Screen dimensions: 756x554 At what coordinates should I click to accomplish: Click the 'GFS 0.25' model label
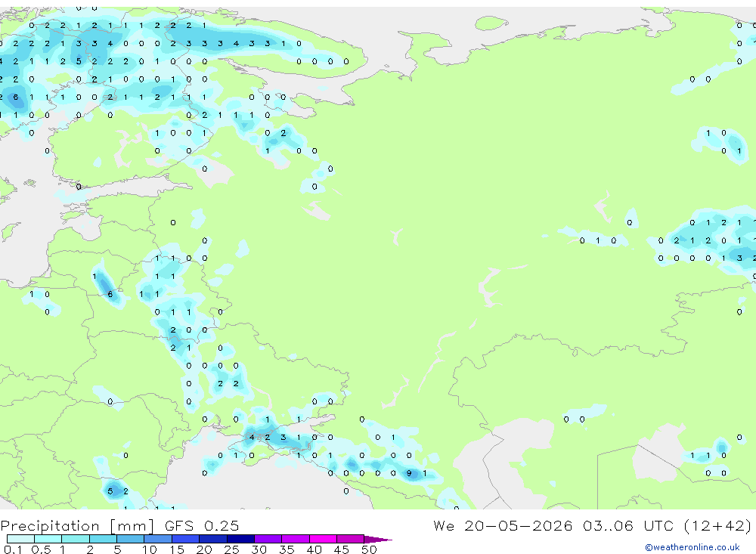click(x=202, y=526)
